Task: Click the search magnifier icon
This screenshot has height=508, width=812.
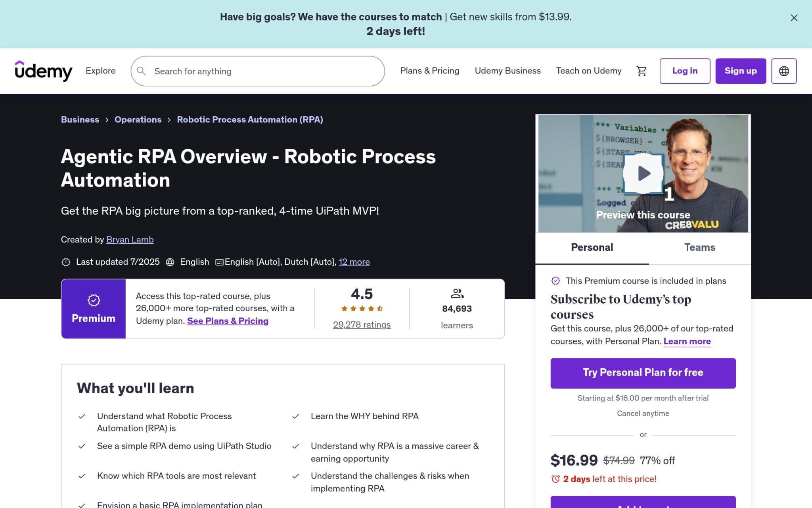Action: point(141,71)
